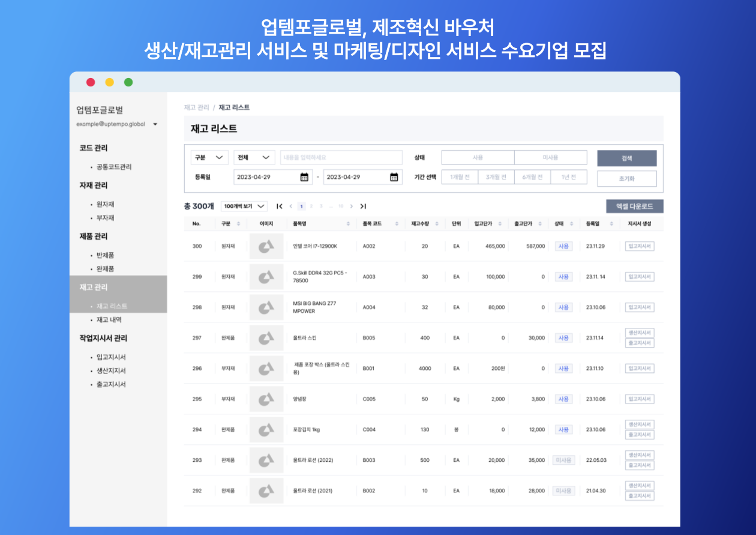
Task: Jump to first page pagination icon
Action: tap(280, 206)
